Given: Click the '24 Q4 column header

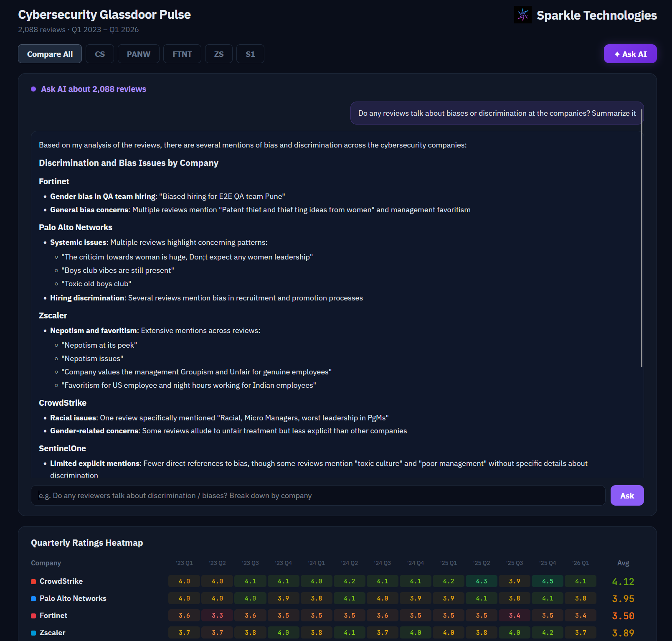Looking at the screenshot, I should 416,563.
